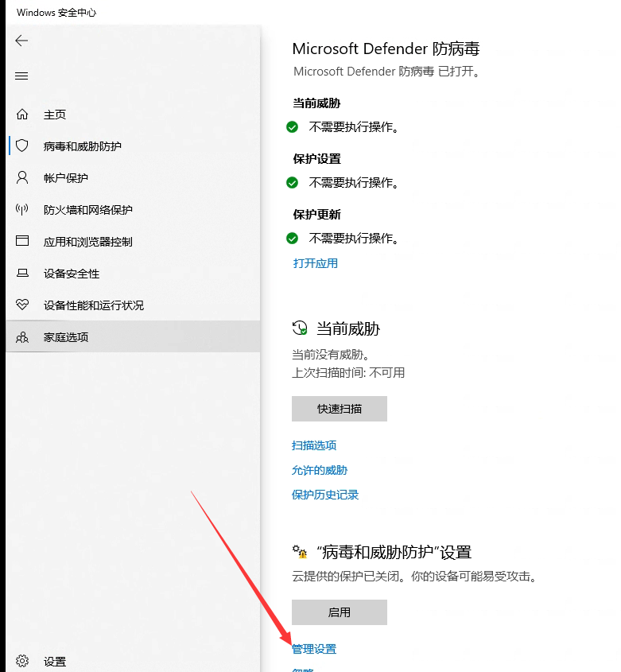The width and height of the screenshot is (621, 672).
Task: Toggle the hamburger navigation menu
Action: click(21, 76)
